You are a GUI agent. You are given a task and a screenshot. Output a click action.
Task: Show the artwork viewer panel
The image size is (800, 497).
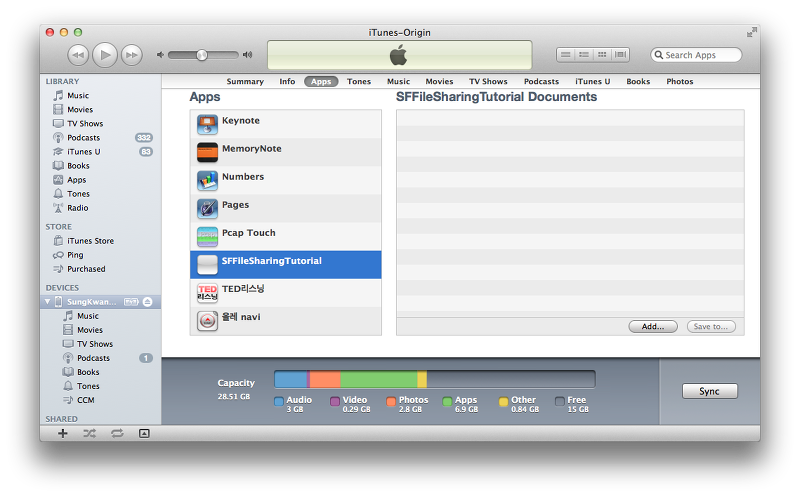coord(144,433)
